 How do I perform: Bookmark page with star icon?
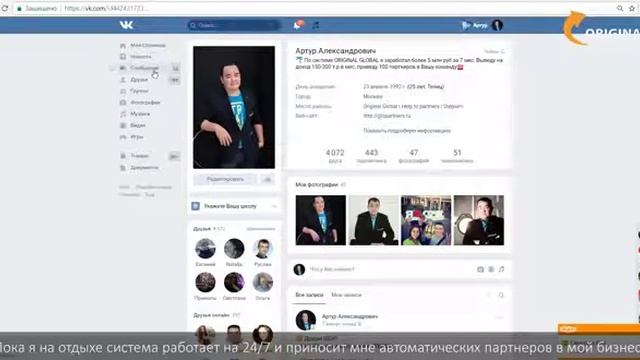pos(632,8)
